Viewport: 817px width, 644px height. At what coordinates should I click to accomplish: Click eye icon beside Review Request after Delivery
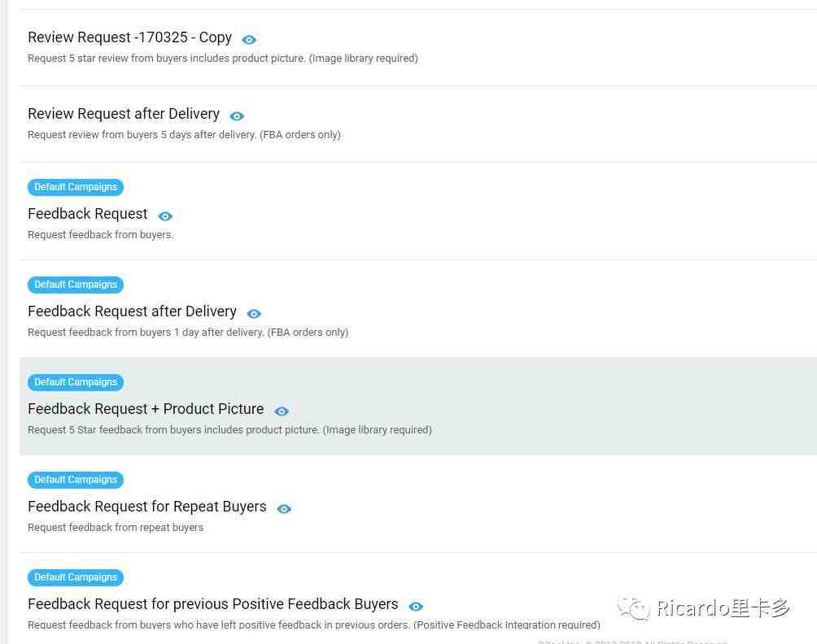pos(237,116)
